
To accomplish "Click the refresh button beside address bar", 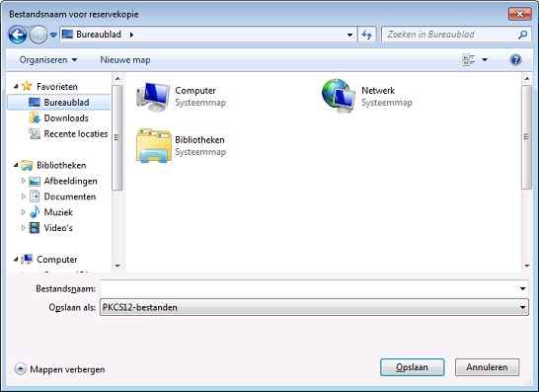I will (x=367, y=35).
